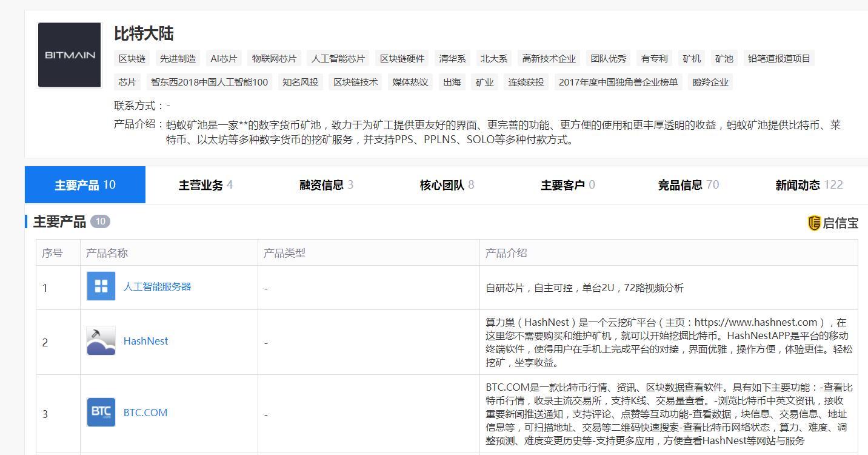Click the 矿池 tag
This screenshot has height=455, width=868.
click(724, 58)
